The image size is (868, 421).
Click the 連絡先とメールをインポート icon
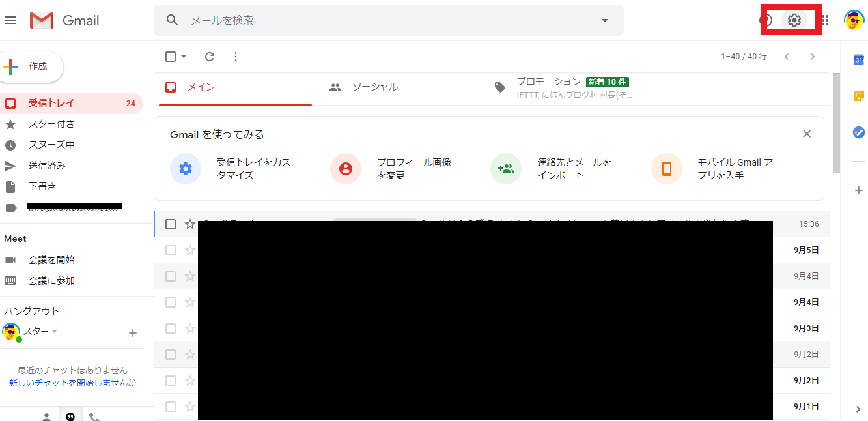tap(506, 169)
